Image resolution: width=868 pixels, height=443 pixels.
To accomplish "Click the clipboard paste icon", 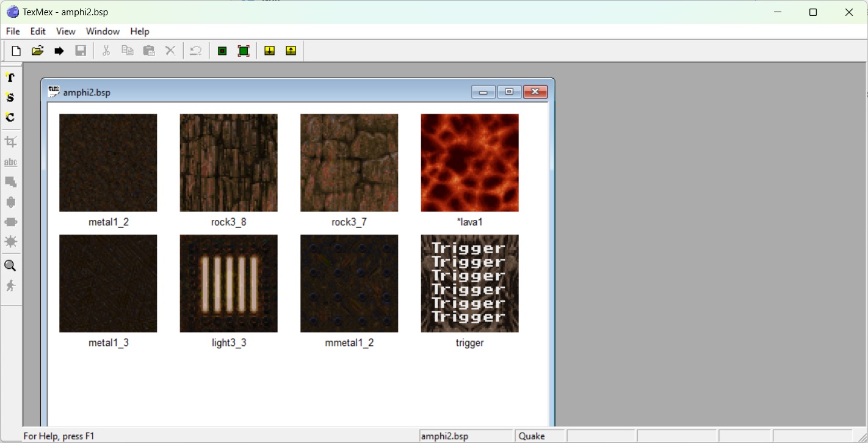I will [x=149, y=51].
